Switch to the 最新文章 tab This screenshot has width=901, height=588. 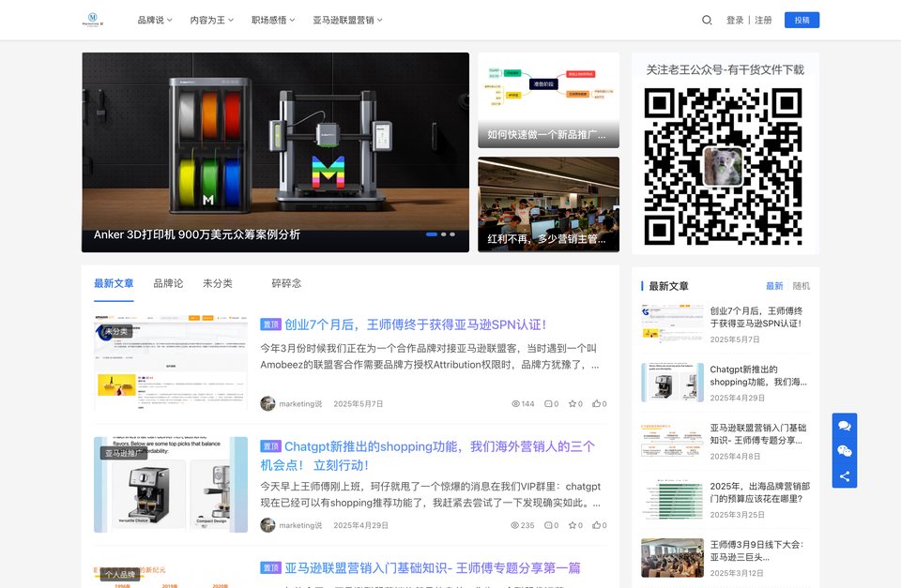click(114, 283)
